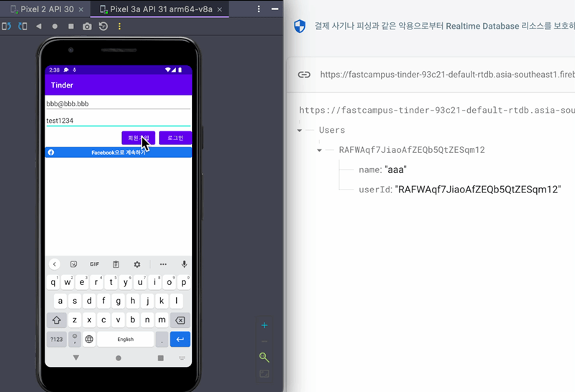Switch to ?123 symbols keyboard

(x=57, y=340)
